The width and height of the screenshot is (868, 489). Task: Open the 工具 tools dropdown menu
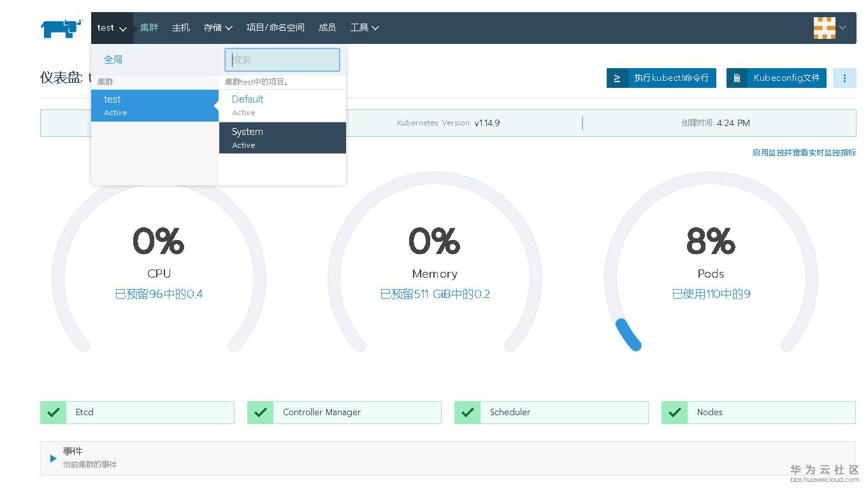coord(365,28)
